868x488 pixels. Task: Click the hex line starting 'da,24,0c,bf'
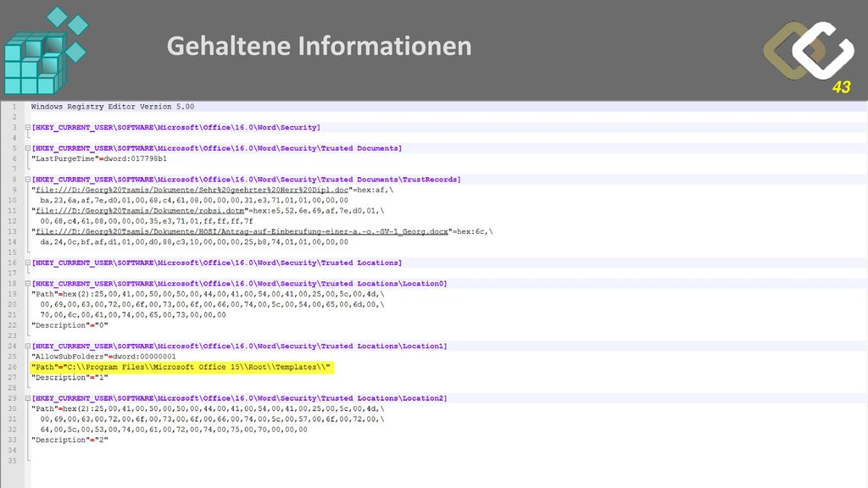click(194, 242)
